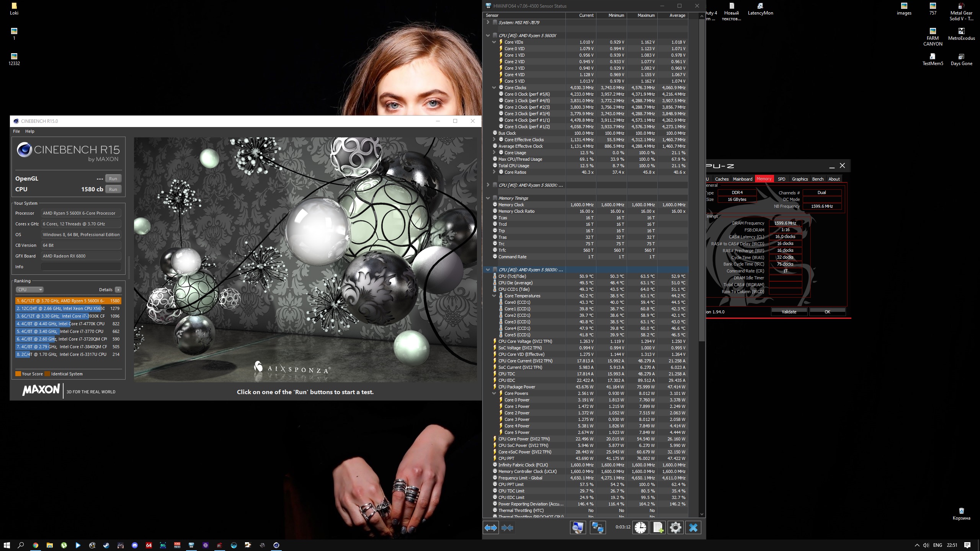980x551 pixels.
Task: Click the Cinebench Info input field
Action: coord(81,267)
